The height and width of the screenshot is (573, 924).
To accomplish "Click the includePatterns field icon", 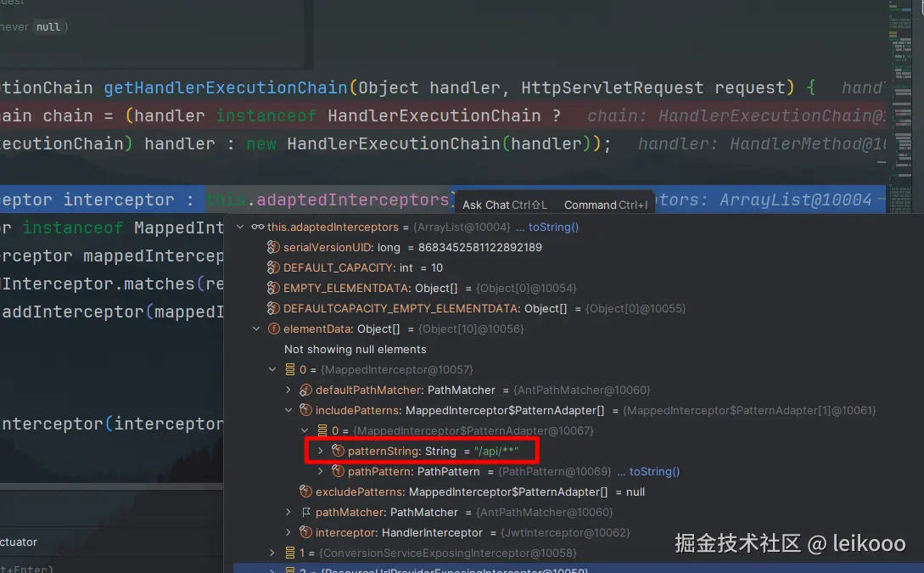I will pos(305,410).
